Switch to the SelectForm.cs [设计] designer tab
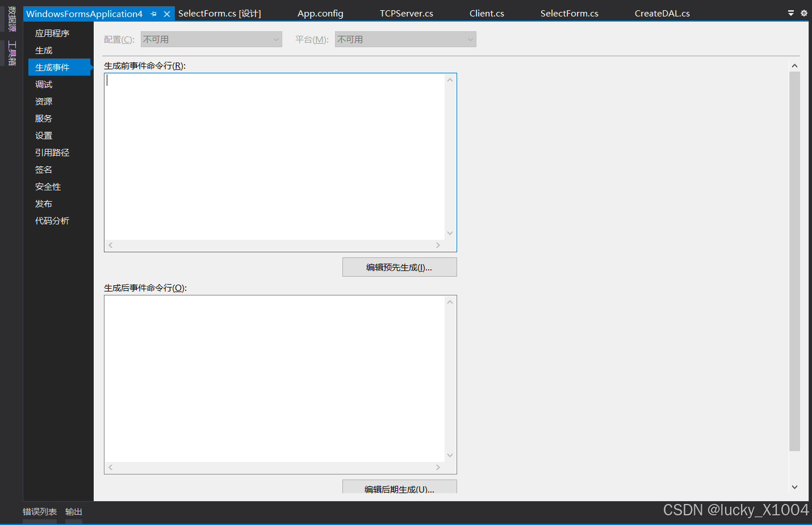 click(x=219, y=13)
